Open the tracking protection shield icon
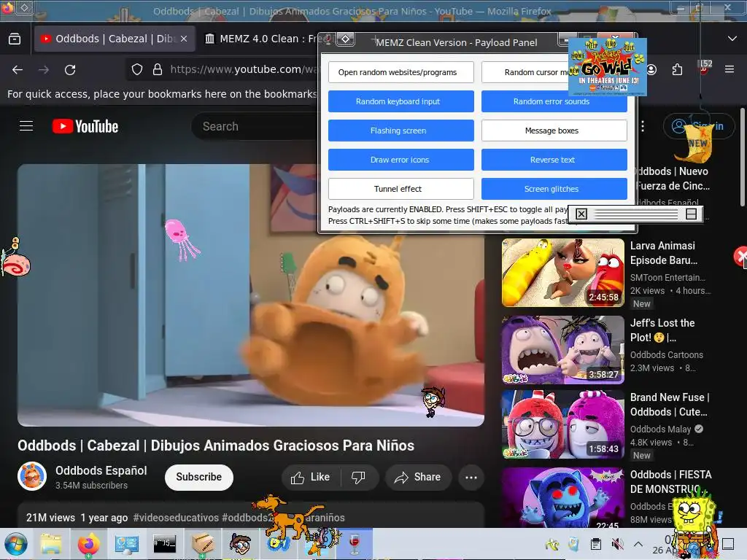 [x=137, y=69]
